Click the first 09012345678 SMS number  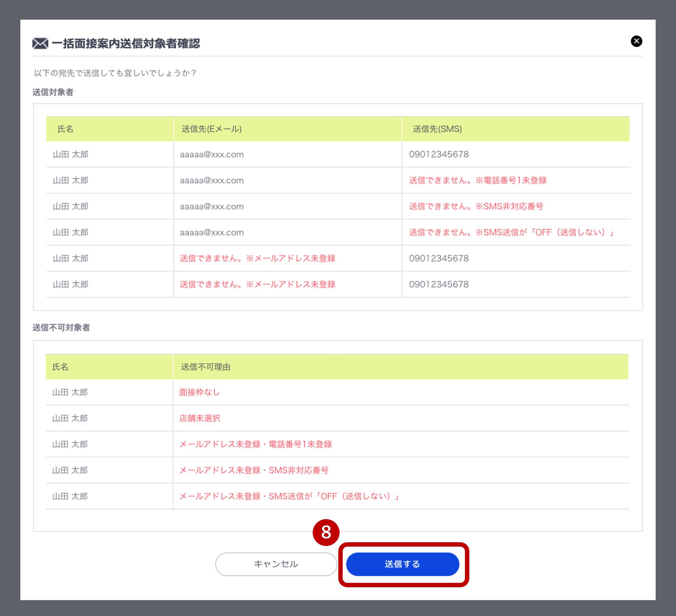[x=439, y=154]
